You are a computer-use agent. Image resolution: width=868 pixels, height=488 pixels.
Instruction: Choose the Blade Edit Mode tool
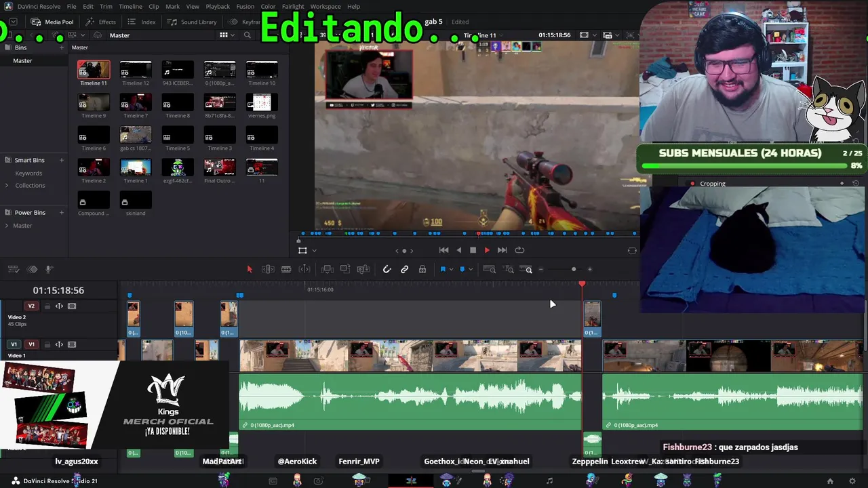[286, 269]
